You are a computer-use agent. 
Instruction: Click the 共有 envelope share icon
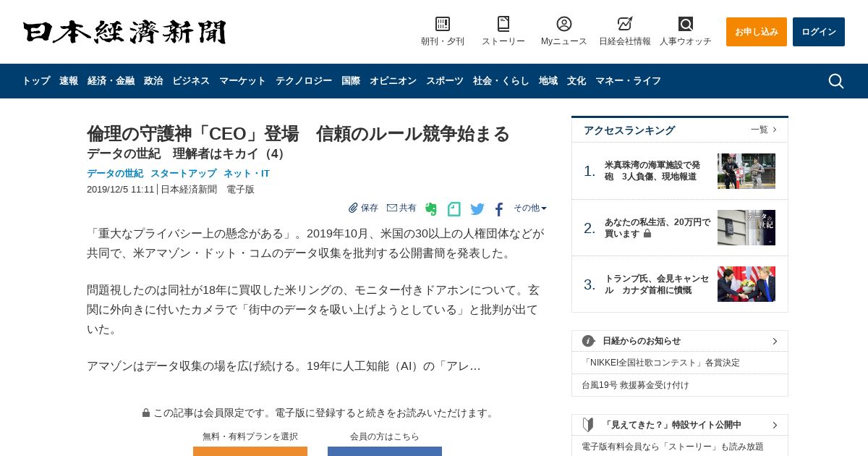(x=392, y=208)
